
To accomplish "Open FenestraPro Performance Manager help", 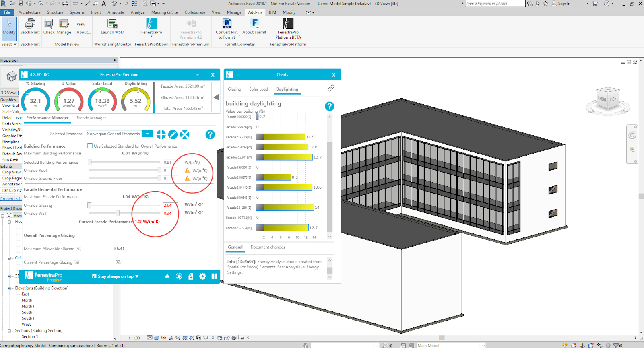I will pyautogui.click(x=210, y=134).
